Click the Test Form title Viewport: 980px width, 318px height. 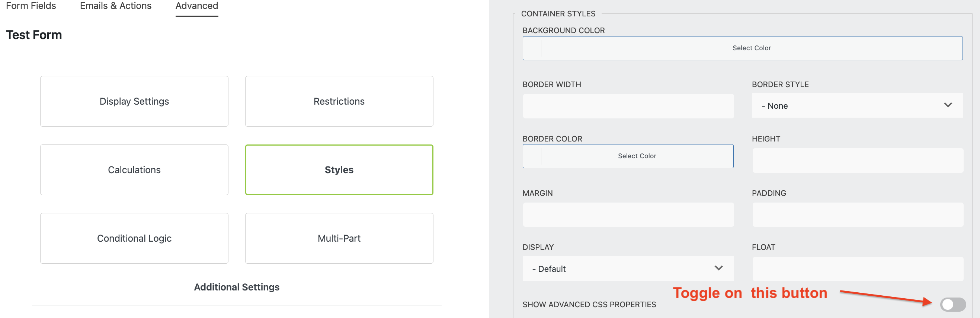[34, 35]
